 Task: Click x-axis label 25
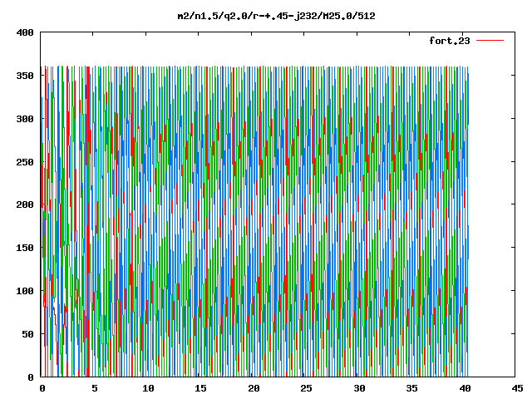click(x=307, y=388)
